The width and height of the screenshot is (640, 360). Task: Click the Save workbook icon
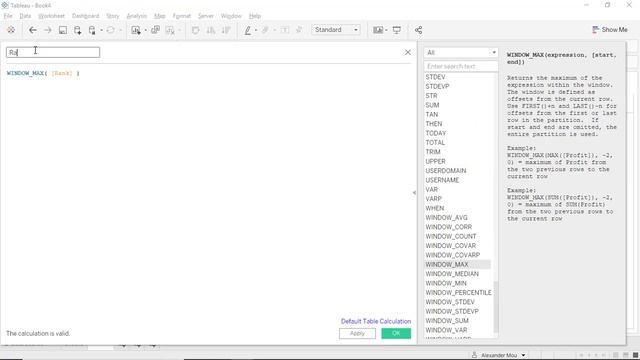[x=62, y=30]
